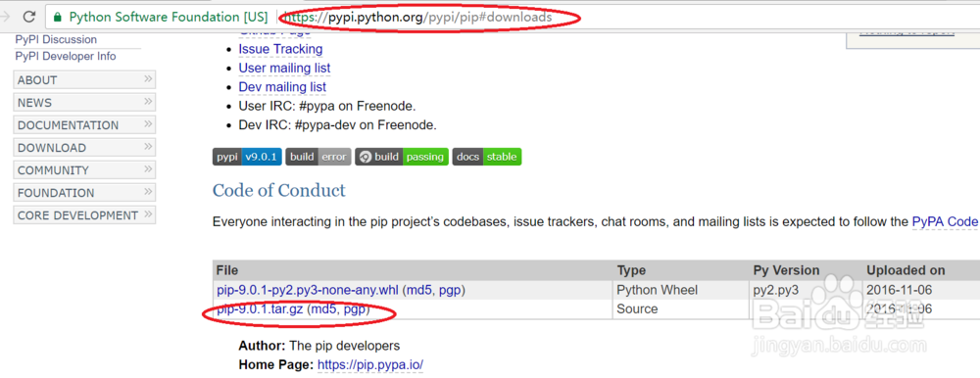Expand the DOCUMENTATION sidebar menu
Screen dimensions: 980x378
coord(84,125)
